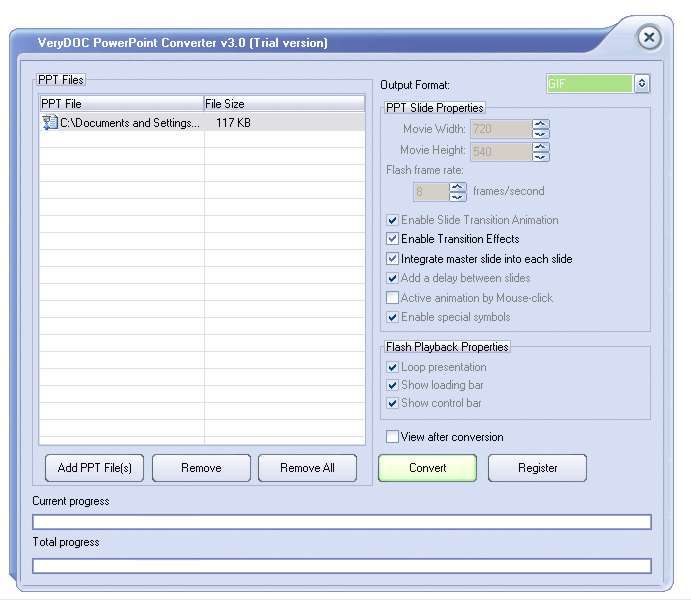Screen dimensions: 691x600
Task: Click Add PPT File(s) button
Action: click(95, 468)
